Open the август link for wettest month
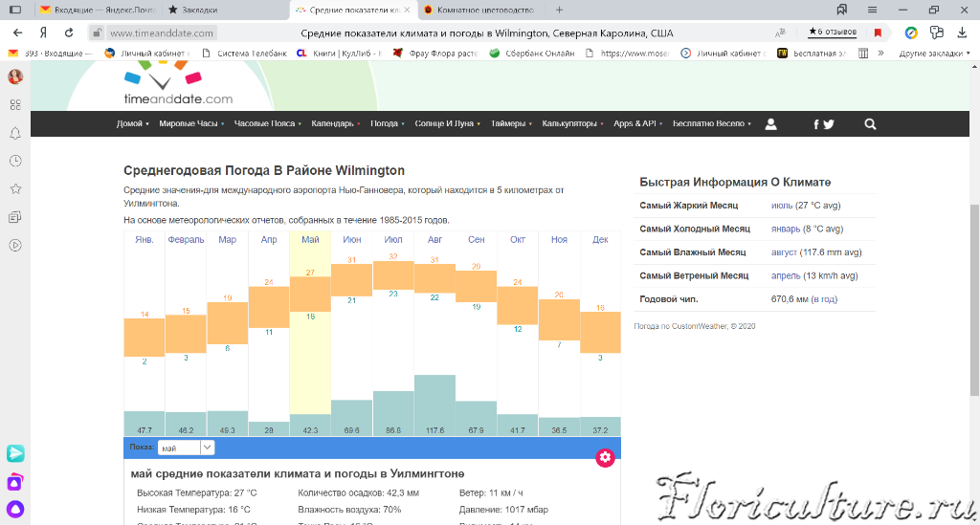The image size is (980, 525). [x=784, y=252]
